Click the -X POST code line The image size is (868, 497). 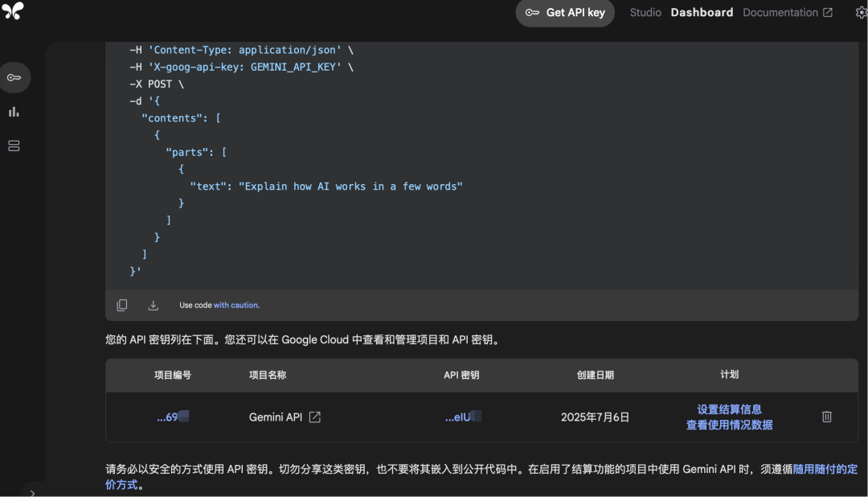(156, 84)
